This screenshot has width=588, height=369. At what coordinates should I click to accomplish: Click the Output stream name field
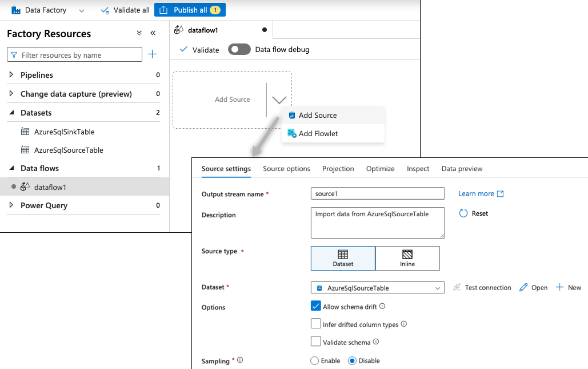(x=377, y=194)
